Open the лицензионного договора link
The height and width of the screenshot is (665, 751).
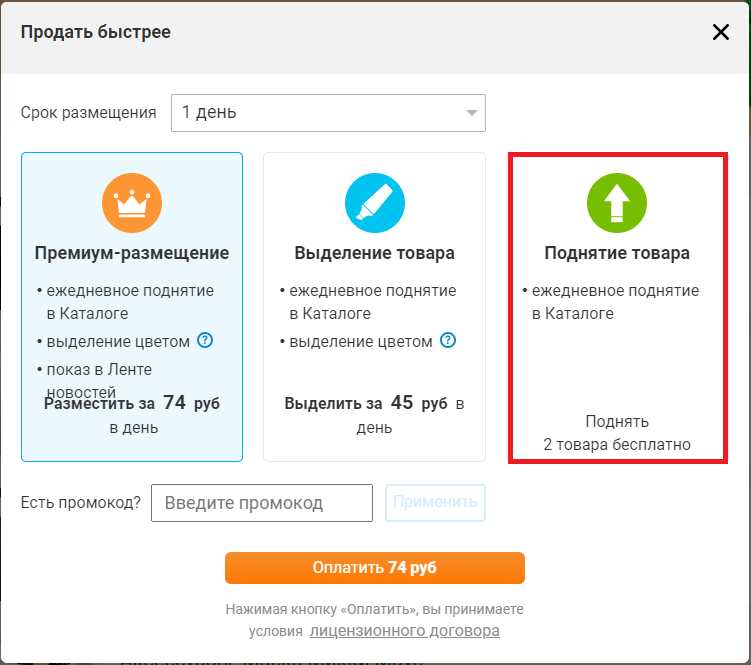point(405,631)
